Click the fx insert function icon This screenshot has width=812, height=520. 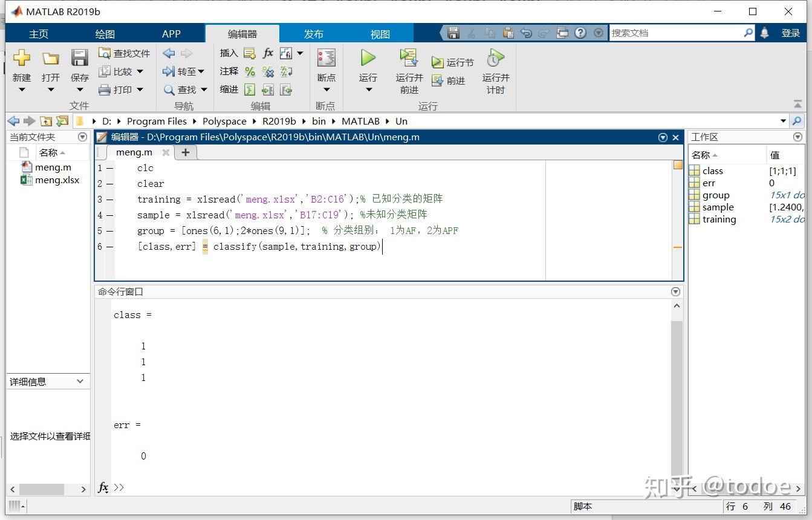click(267, 53)
